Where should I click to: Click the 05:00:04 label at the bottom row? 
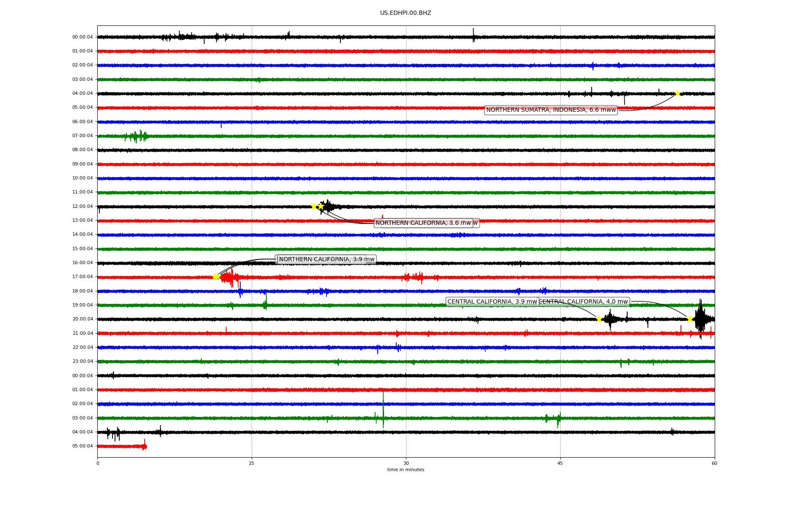coord(82,446)
